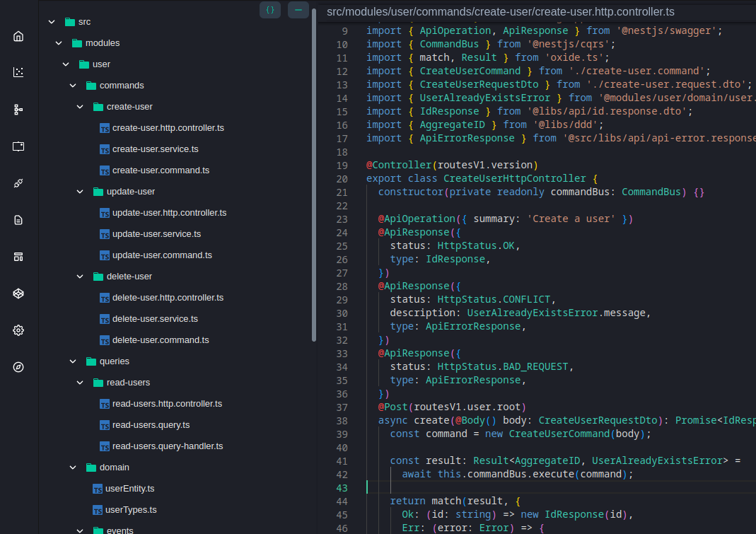Click the curly braces button above tree
756x534 pixels.
click(x=270, y=10)
